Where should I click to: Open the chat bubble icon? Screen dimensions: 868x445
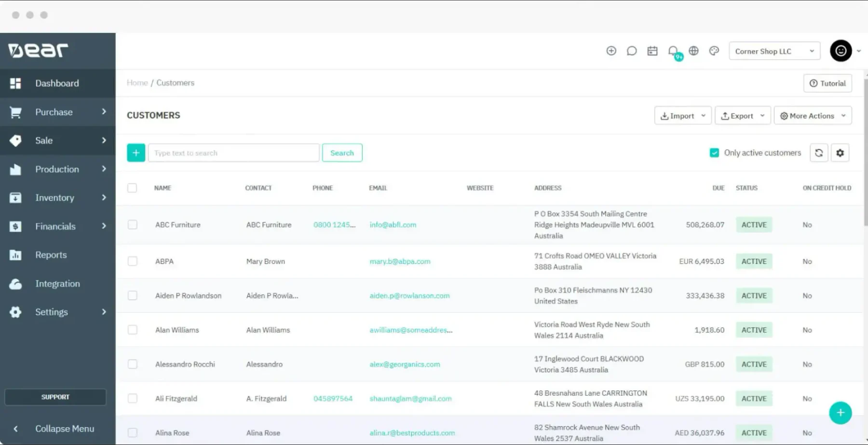coord(632,51)
